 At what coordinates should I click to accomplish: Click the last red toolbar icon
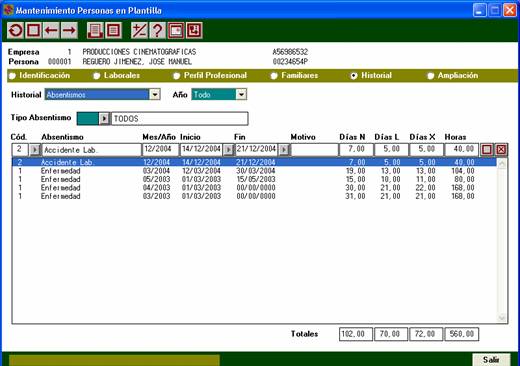(194, 31)
